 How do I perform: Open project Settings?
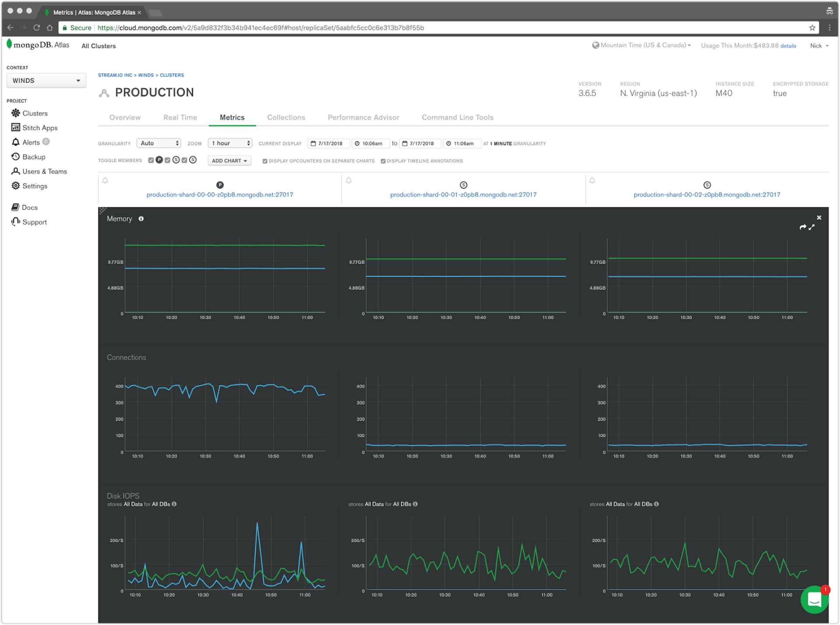(35, 185)
